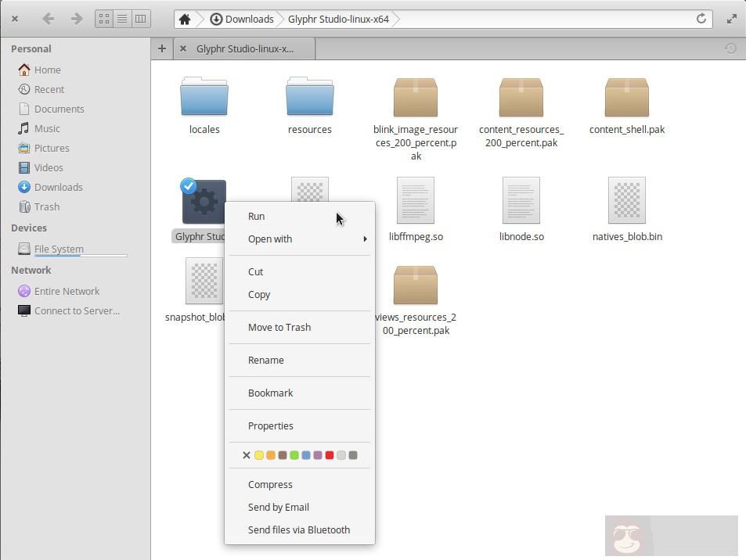Click the Home icon in the path bar

click(185, 19)
